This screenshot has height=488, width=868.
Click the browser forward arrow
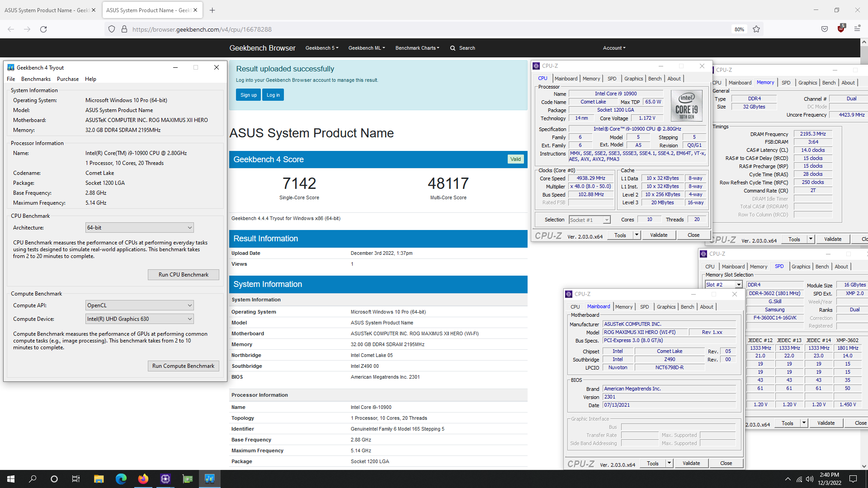27,29
